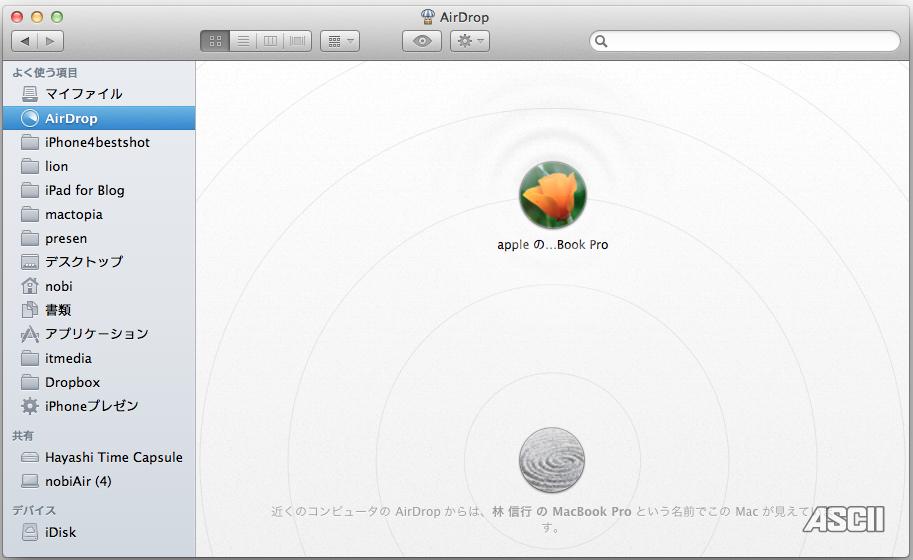
Task: Click the 書類 documents icon
Action: tap(30, 310)
